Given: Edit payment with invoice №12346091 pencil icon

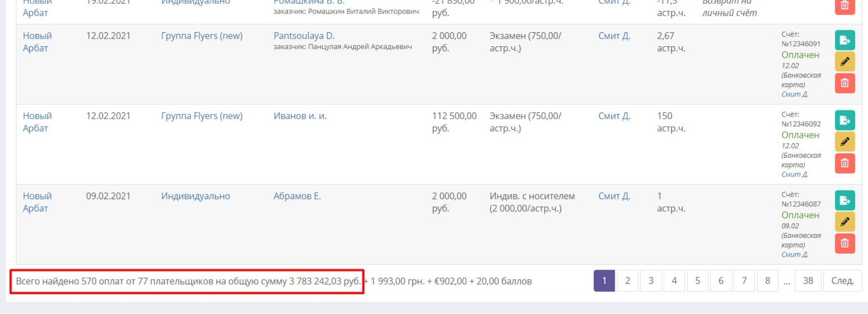Looking at the screenshot, I should coord(845,62).
